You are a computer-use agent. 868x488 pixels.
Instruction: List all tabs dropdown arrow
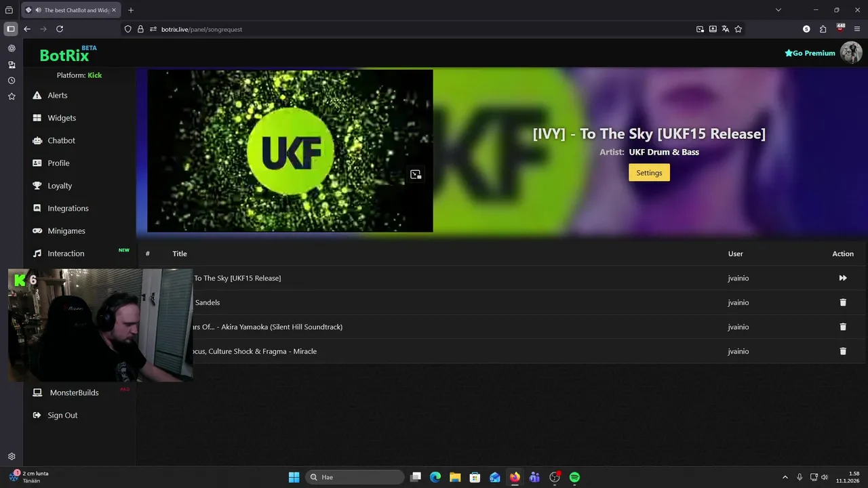click(x=778, y=10)
